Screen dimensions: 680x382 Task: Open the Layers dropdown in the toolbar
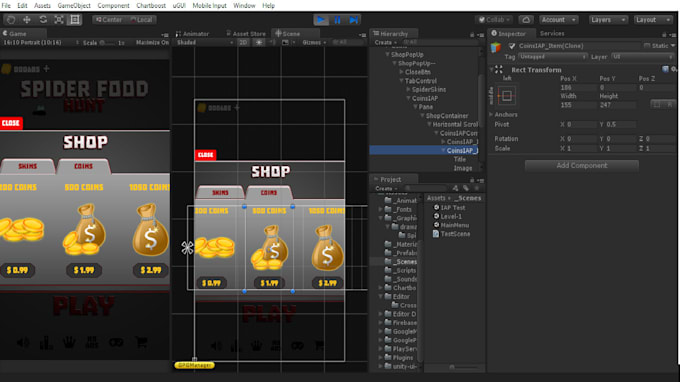point(608,20)
